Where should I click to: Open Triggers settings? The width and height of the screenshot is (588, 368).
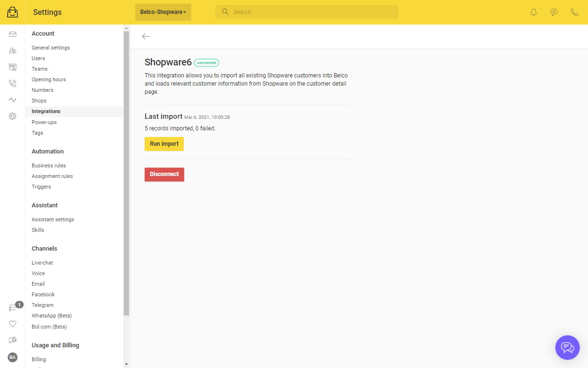[41, 187]
